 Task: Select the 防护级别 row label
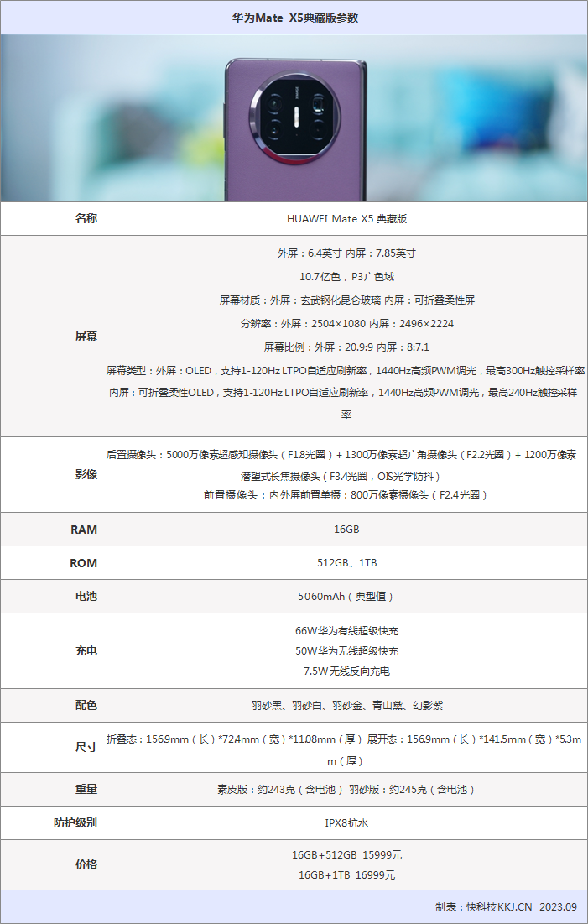(x=75, y=823)
